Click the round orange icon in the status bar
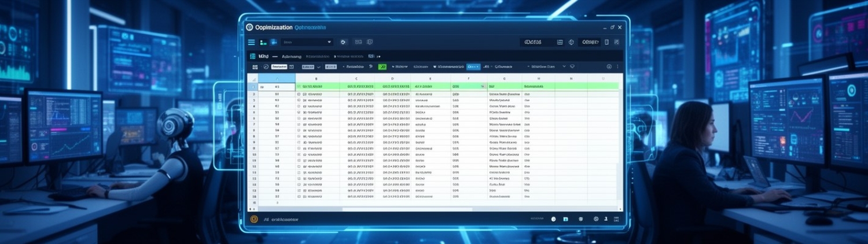The image size is (868, 244). click(253, 219)
